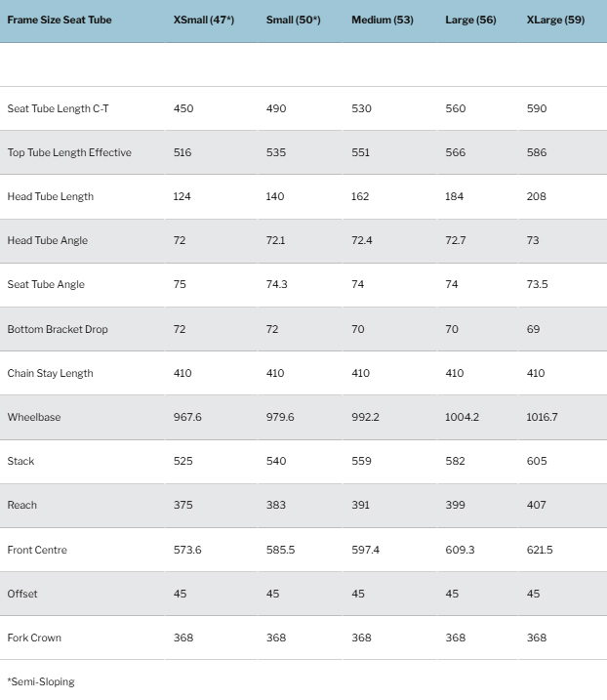Click the XLarge (59) column header
607x700 pixels.
point(555,20)
